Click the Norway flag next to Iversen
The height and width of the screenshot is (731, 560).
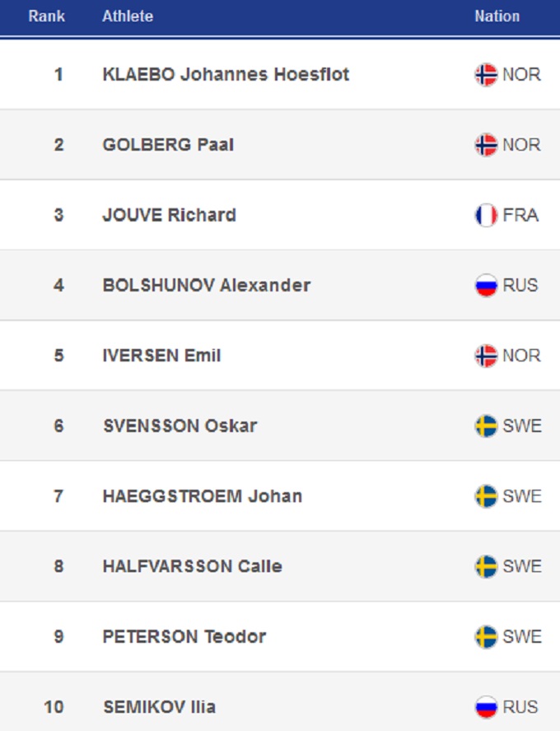coord(486,356)
